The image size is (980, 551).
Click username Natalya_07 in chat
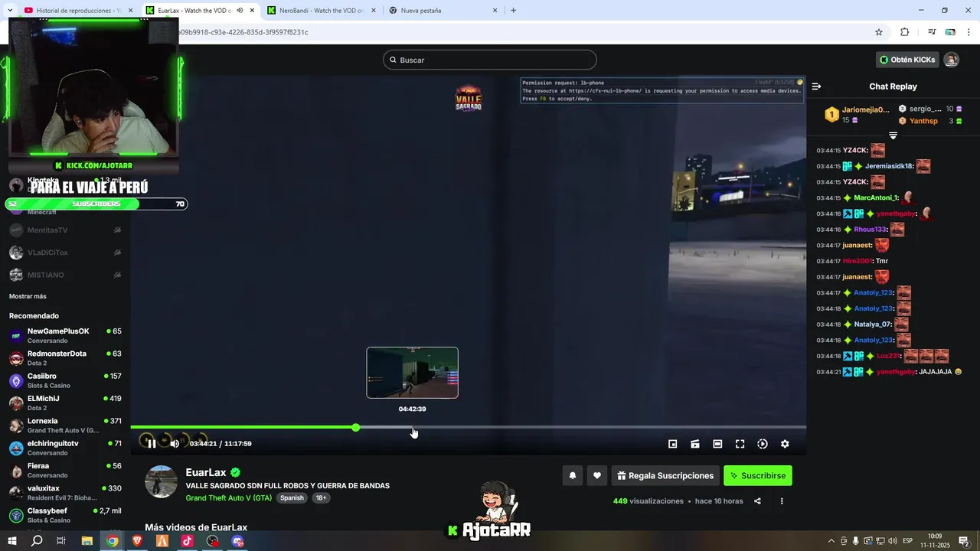click(x=873, y=324)
